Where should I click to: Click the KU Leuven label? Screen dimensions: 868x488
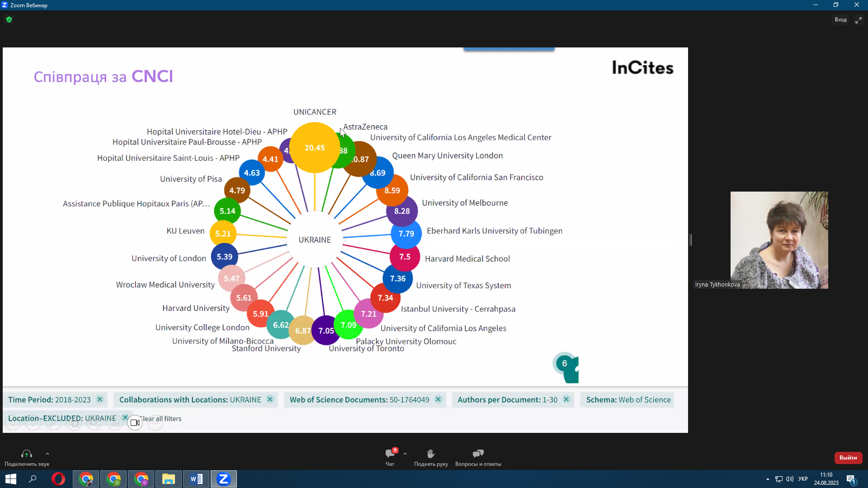[x=185, y=231]
